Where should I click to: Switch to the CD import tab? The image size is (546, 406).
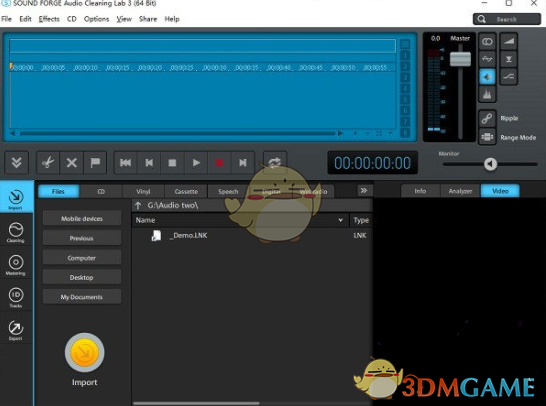(101, 191)
